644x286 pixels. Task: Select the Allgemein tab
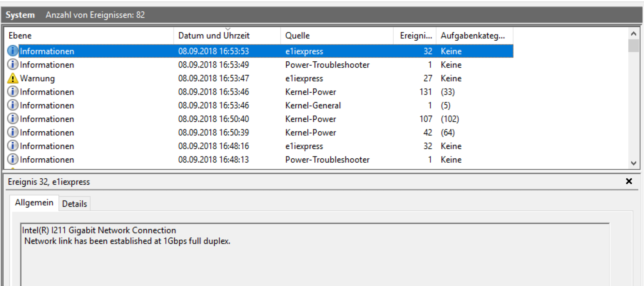click(x=34, y=203)
